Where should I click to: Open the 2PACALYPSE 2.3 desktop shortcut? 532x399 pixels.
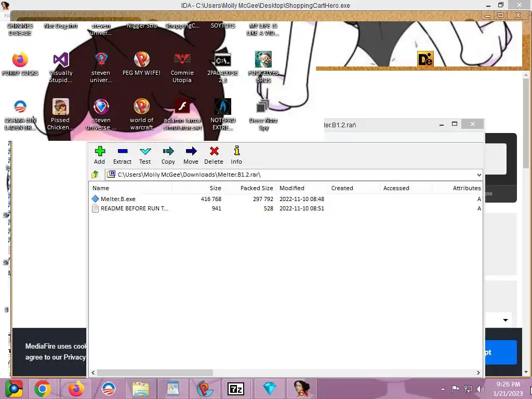click(222, 68)
